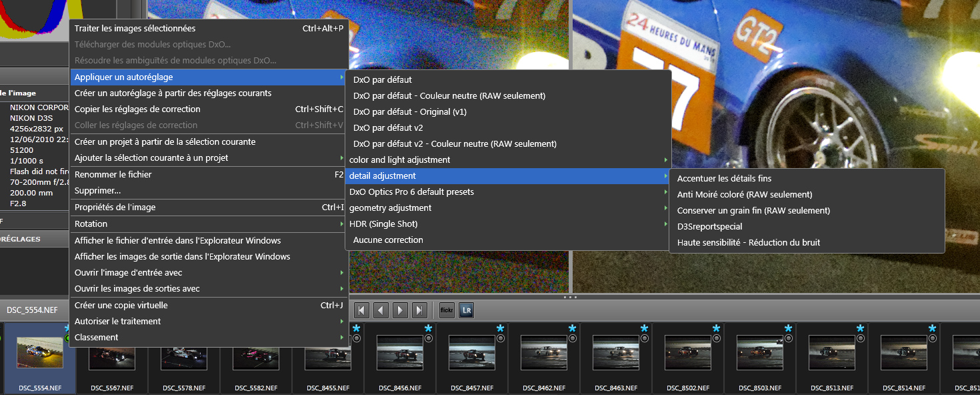Choose 'Traiter les images sélectionnées'
Image resolution: width=980 pixels, height=395 pixels.
pos(209,29)
